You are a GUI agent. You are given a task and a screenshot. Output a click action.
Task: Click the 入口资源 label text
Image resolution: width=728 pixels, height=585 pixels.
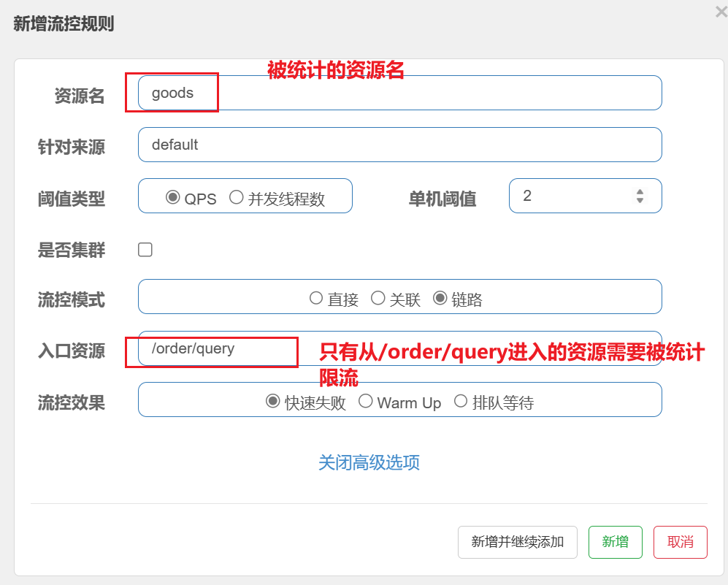click(72, 351)
